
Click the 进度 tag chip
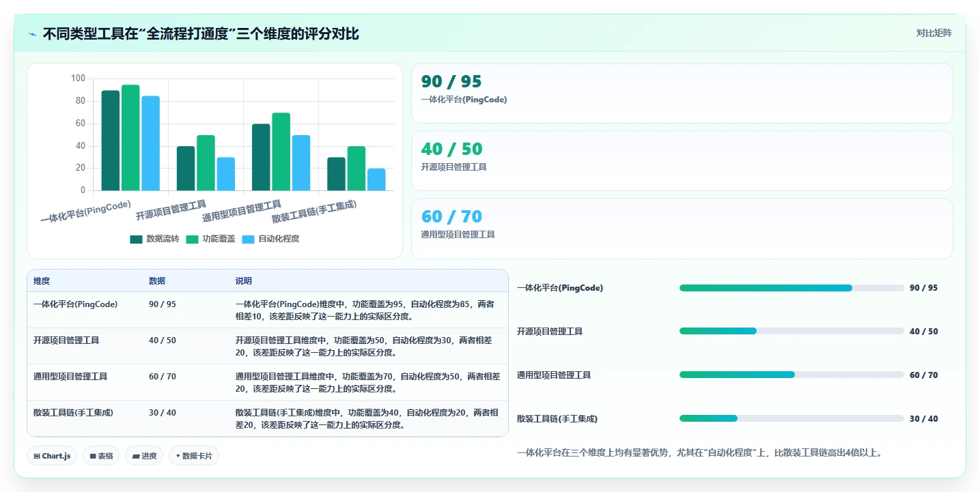[x=144, y=456]
